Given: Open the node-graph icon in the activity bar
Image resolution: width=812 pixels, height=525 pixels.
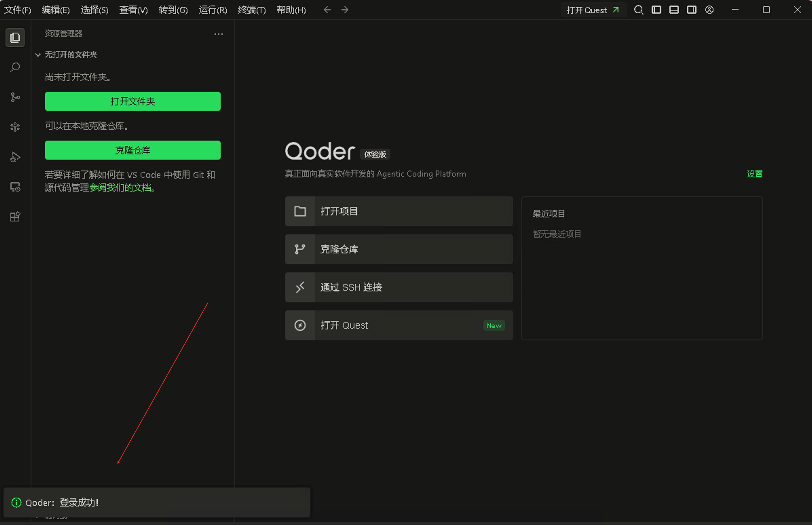Looking at the screenshot, I should pos(15,127).
